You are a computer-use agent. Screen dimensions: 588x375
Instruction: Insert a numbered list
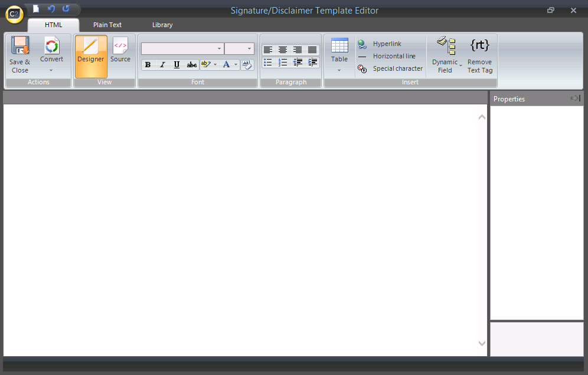click(283, 62)
